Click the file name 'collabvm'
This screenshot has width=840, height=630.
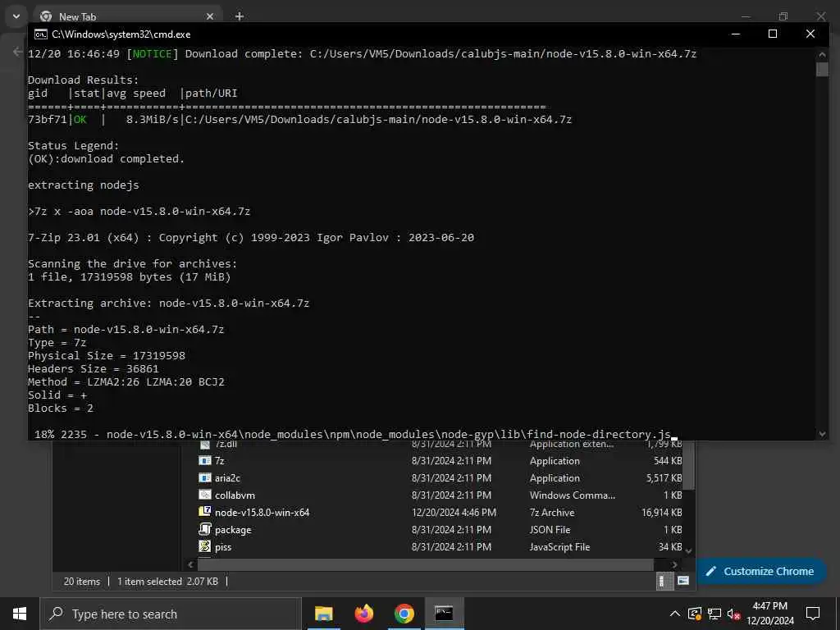tap(235, 495)
